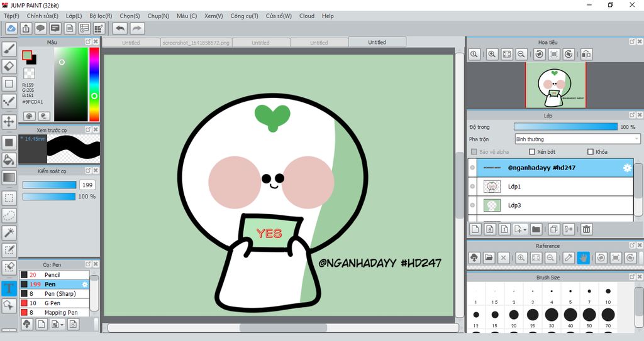Viewport: 644px width, 341px height.
Task: Flip canvas view in Hoa tiêu panel
Action: (x=587, y=54)
